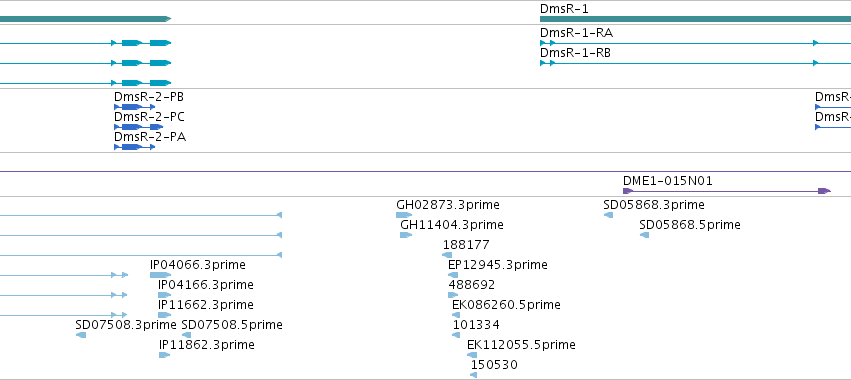Select the DmsR-2-PC protein feature
The width and height of the screenshot is (851, 380).
[138, 127]
